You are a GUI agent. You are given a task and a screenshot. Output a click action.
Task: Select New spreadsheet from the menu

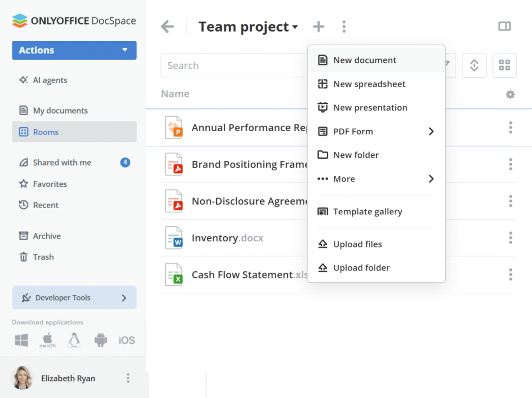pyautogui.click(x=369, y=84)
